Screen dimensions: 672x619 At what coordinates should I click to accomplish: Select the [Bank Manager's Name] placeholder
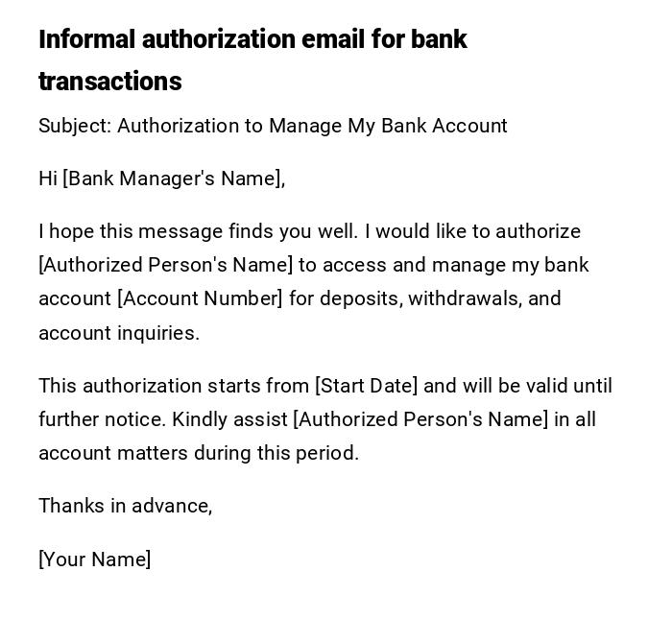173,179
